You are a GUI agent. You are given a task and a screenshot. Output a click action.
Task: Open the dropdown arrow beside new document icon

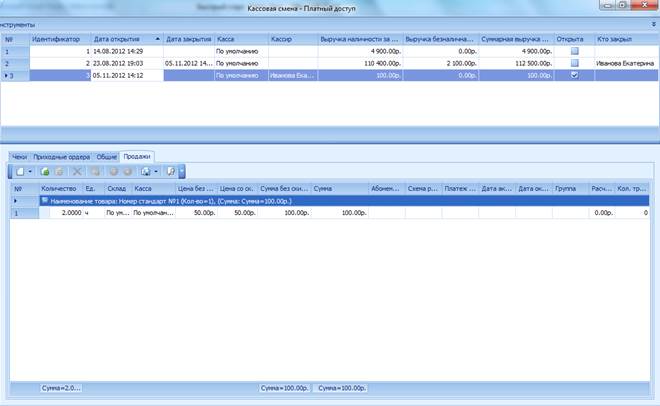pos(32,172)
